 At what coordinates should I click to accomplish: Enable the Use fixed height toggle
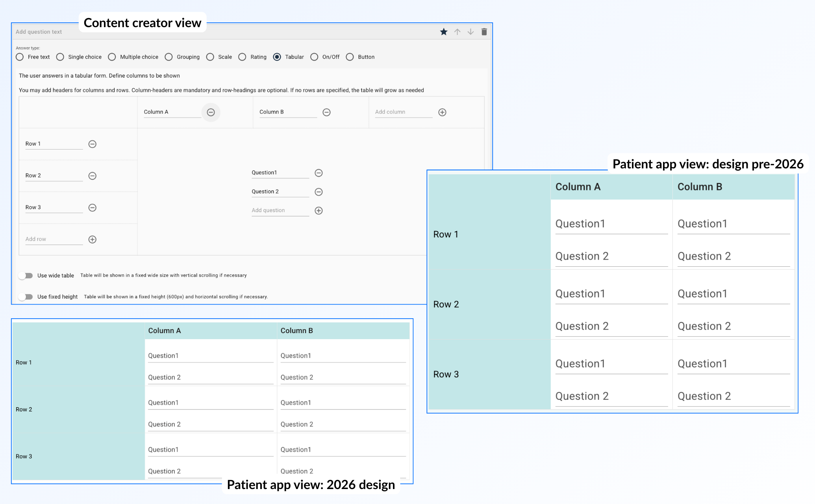[26, 297]
